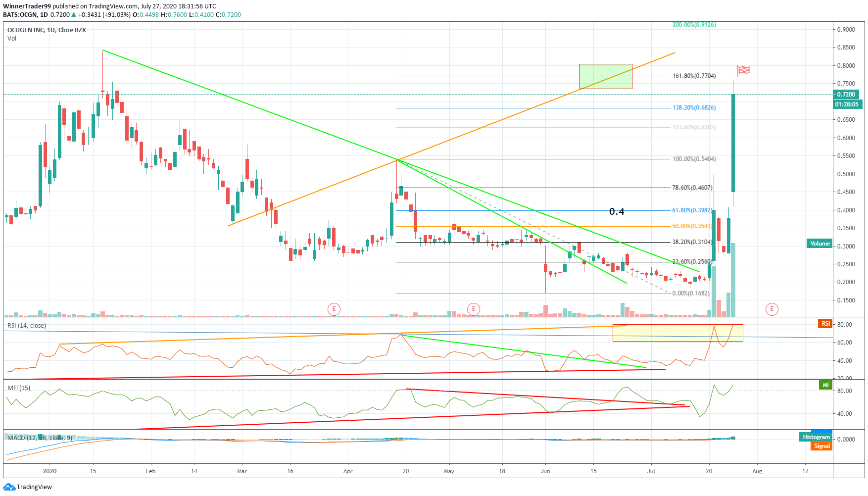The height and width of the screenshot is (496, 868).
Task: Select the Volume label badge
Action: point(820,243)
